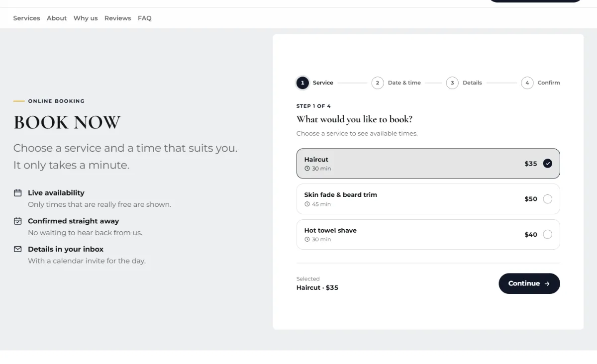The image size is (597, 364).
Task: Click the calendar-check icon beside Confirmed straight away
Action: [x=17, y=221]
